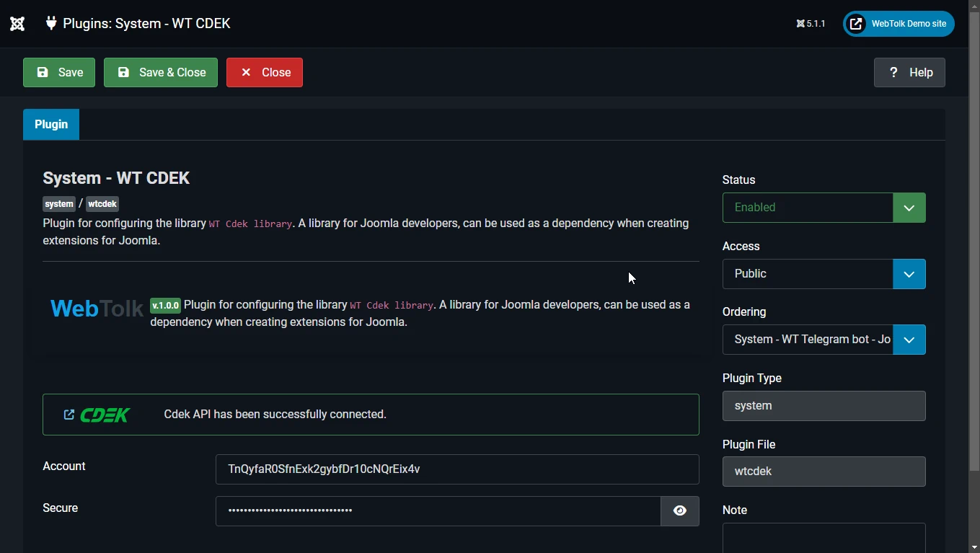
Task: Open the Status dropdown showing Enabled
Action: tap(824, 208)
